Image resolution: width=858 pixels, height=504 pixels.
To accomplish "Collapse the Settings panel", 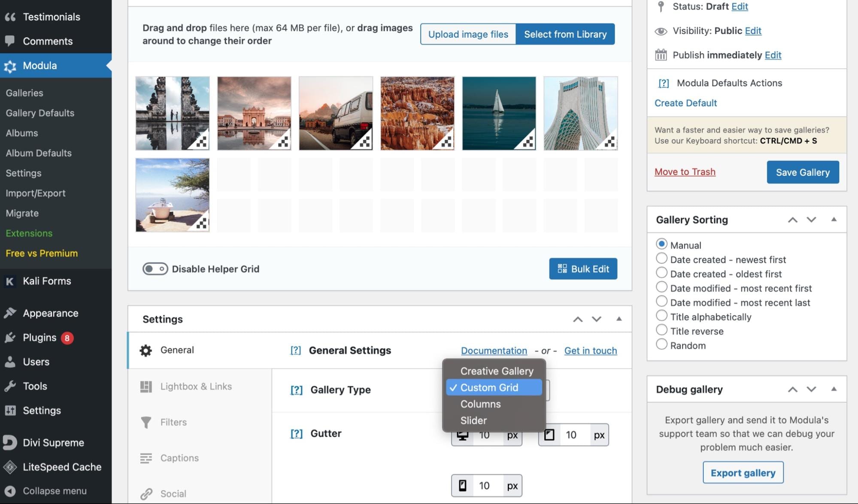I will point(618,319).
